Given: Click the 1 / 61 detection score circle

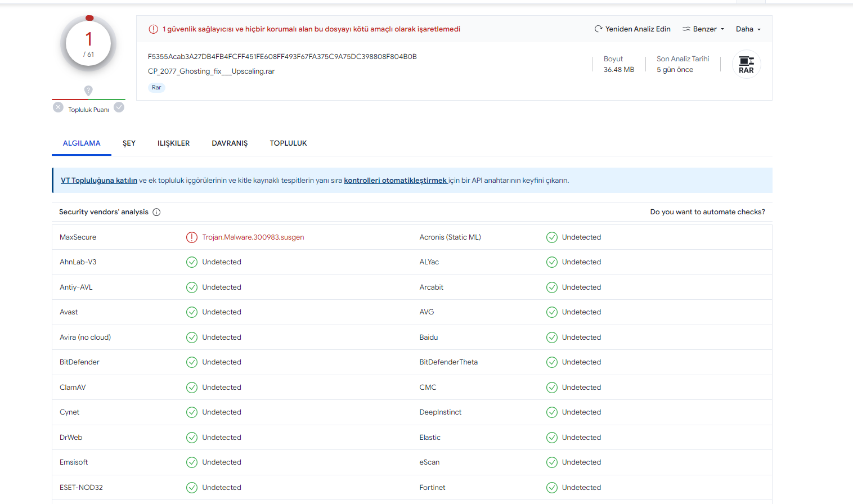Looking at the screenshot, I should pyautogui.click(x=88, y=44).
